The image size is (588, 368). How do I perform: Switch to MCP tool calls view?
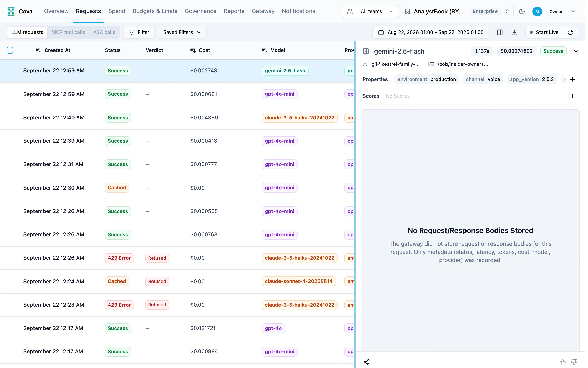pyautogui.click(x=68, y=32)
